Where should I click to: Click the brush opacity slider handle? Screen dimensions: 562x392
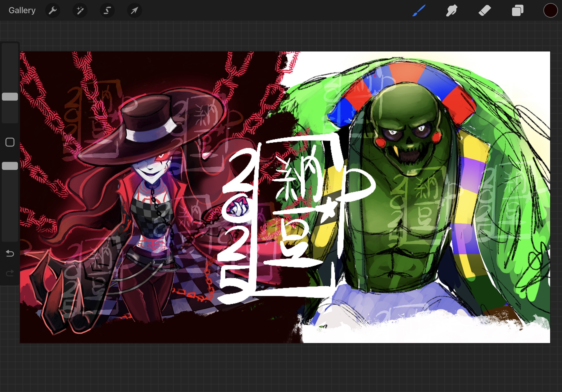[x=10, y=166]
